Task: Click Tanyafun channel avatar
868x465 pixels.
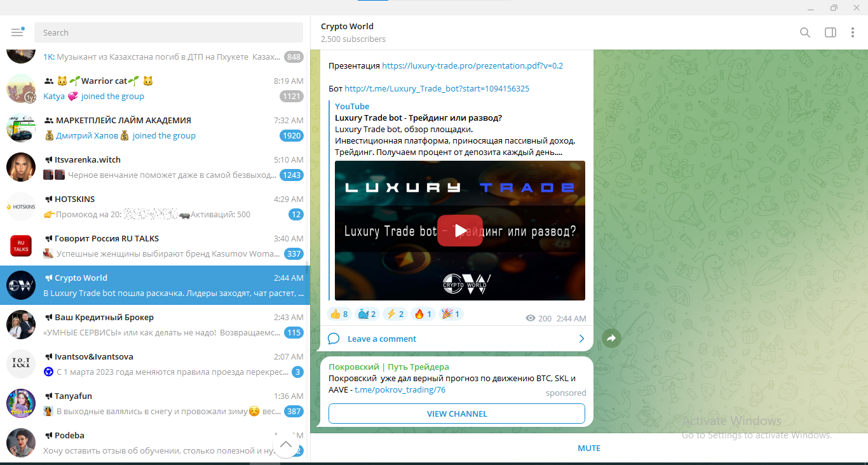Action: pos(21,403)
